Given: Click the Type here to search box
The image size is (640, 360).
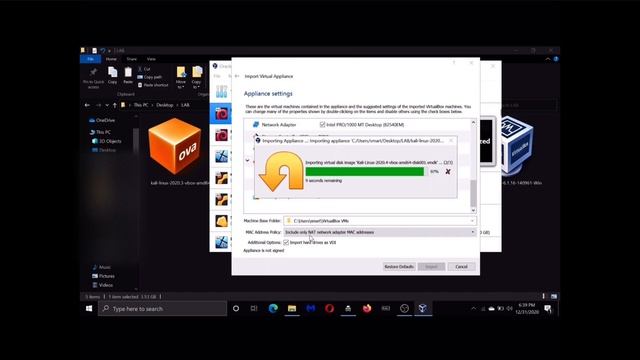Looking at the screenshot, I should pyautogui.click(x=162, y=309).
